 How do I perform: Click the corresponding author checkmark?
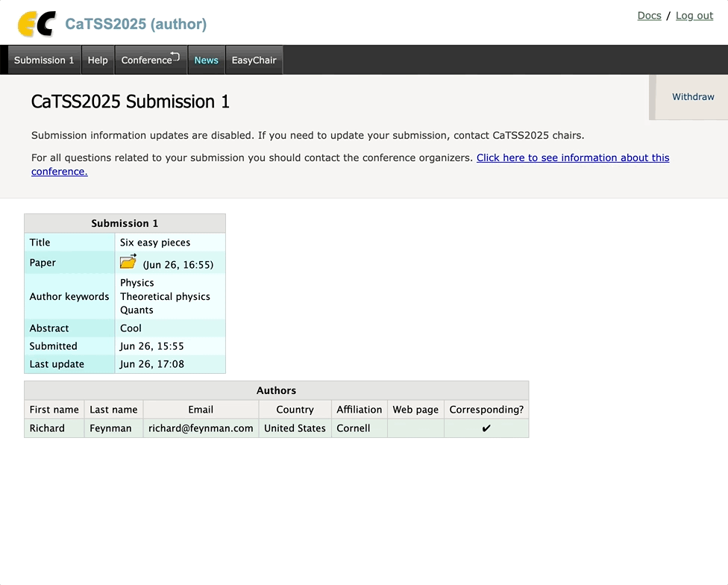[x=486, y=428]
